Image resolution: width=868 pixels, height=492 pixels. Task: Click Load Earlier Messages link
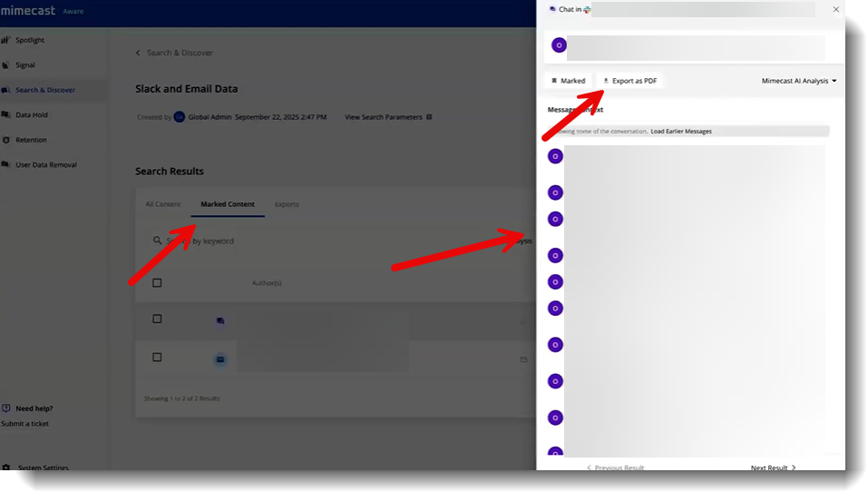point(680,132)
